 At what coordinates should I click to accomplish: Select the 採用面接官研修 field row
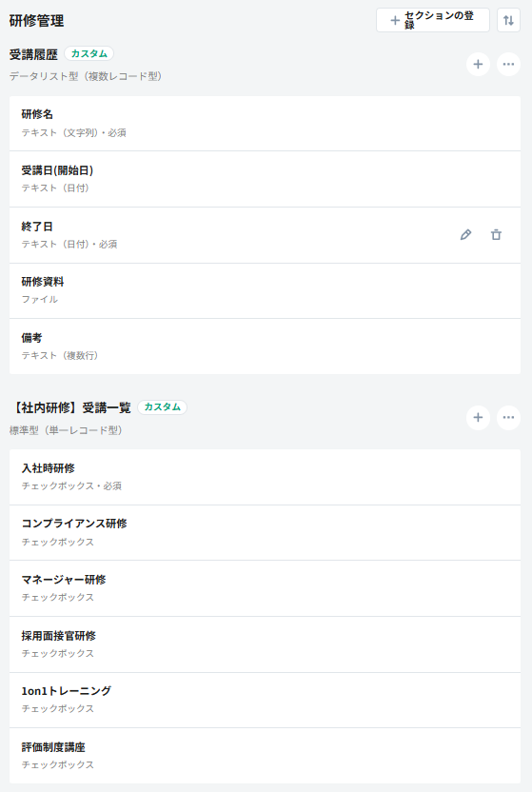click(265, 644)
